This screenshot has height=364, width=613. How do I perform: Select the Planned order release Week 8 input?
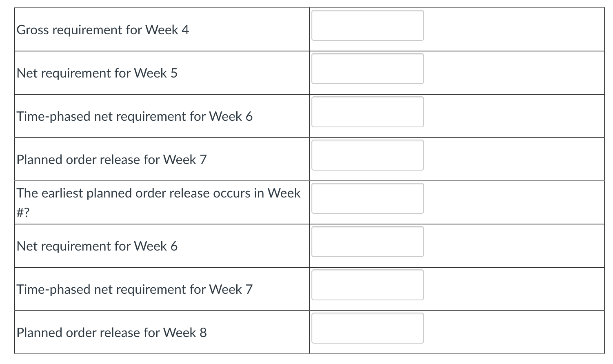point(367,328)
